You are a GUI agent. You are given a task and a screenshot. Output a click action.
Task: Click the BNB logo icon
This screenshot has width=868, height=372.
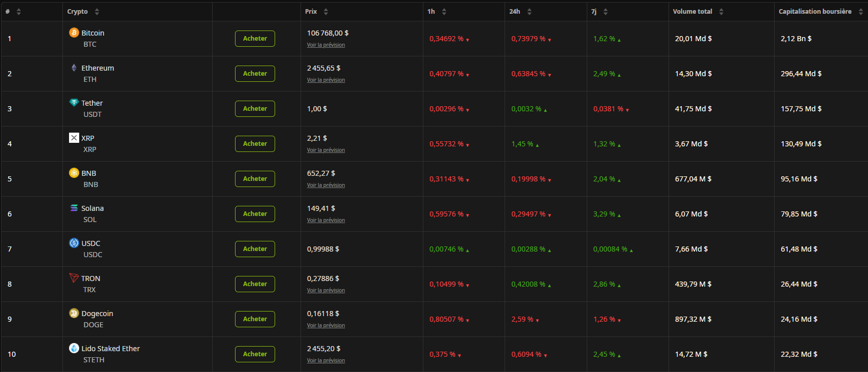(74, 173)
